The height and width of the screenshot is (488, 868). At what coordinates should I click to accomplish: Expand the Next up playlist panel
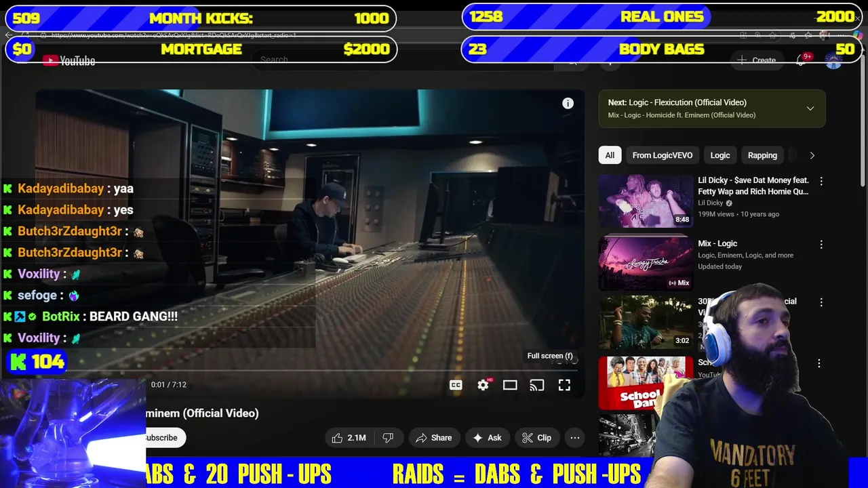tap(810, 108)
